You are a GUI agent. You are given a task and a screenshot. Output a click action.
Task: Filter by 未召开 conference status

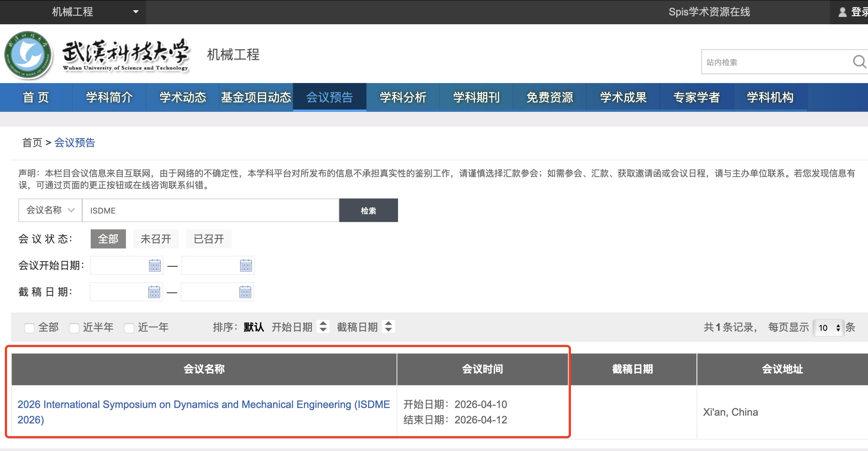(156, 239)
